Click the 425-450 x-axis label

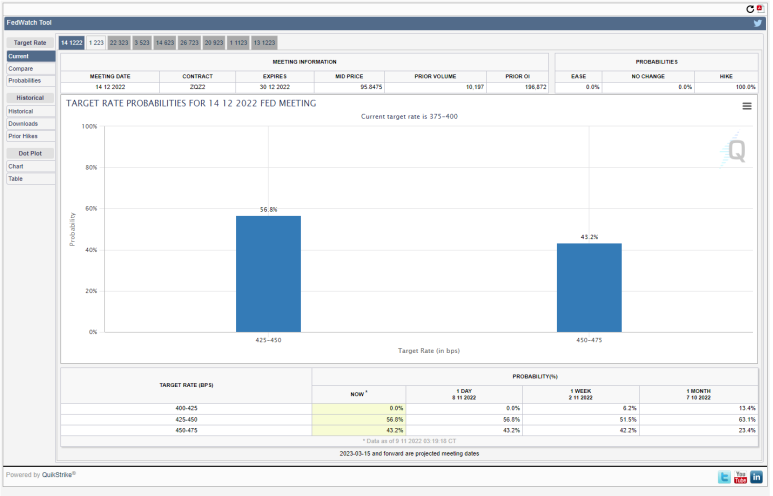268,340
